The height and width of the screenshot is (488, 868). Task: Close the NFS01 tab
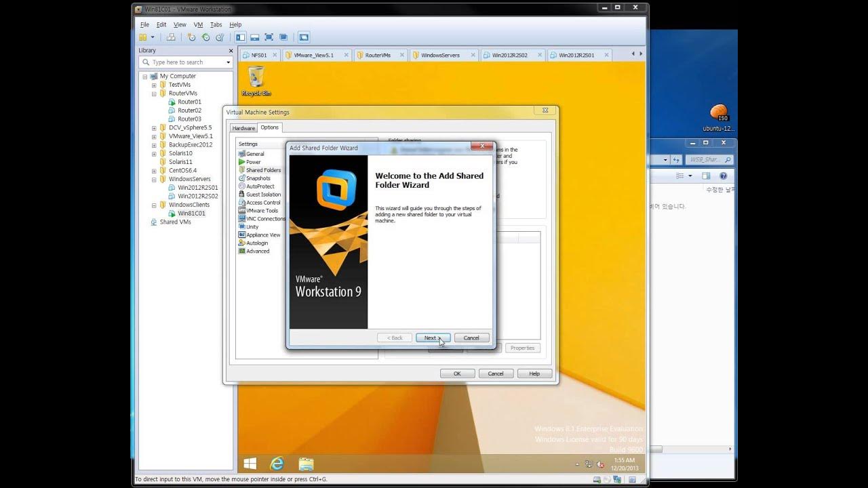pyautogui.click(x=275, y=55)
